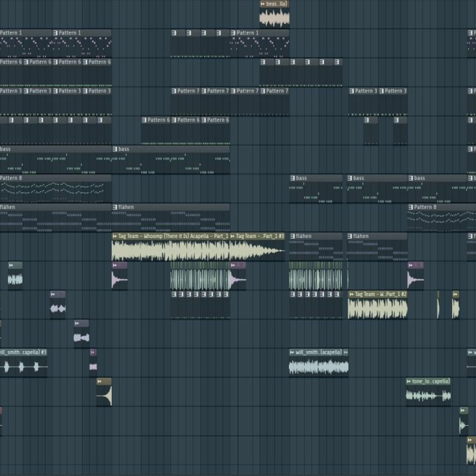Click the audio icon of Tag Team Whoomp Acapella Part_1
The height and width of the screenshot is (476, 476).
pos(115,236)
